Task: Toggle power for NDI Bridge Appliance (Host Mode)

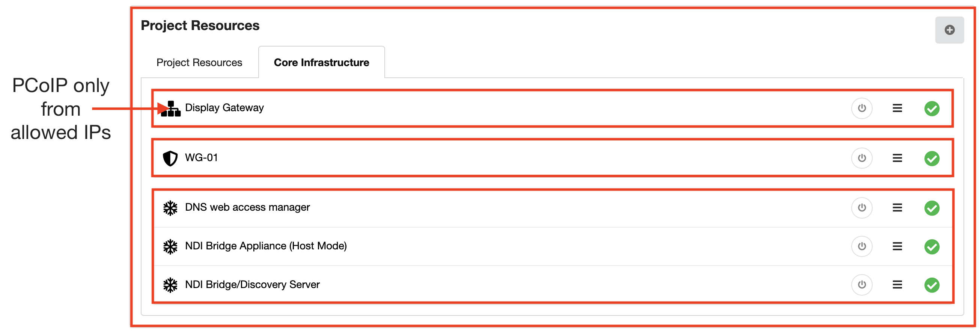Action: click(861, 246)
